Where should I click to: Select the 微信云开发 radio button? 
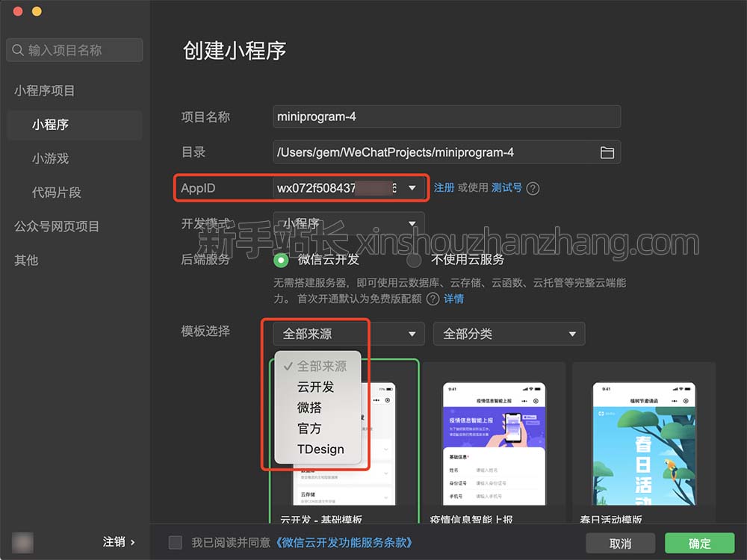pyautogui.click(x=281, y=260)
